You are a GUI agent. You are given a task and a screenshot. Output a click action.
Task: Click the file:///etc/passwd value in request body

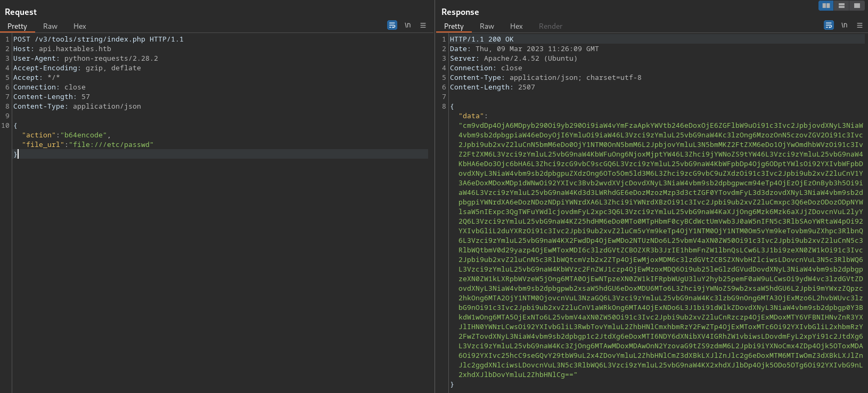coord(111,145)
